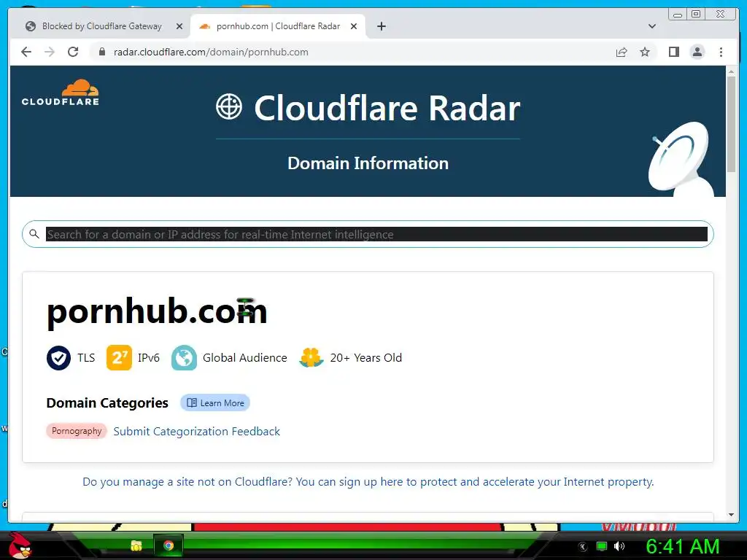Click the Pornography category tag

pyautogui.click(x=77, y=431)
